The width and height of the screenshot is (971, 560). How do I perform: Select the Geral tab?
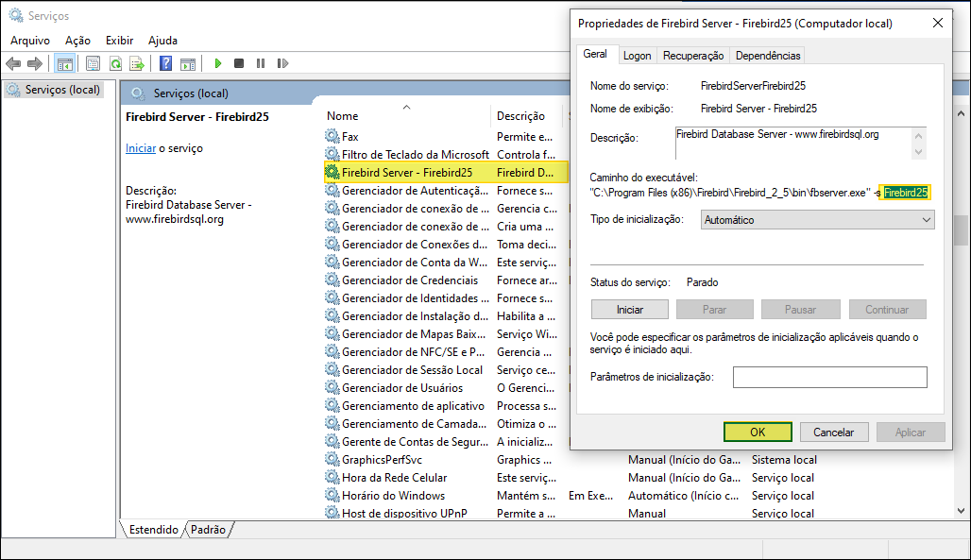click(x=595, y=54)
